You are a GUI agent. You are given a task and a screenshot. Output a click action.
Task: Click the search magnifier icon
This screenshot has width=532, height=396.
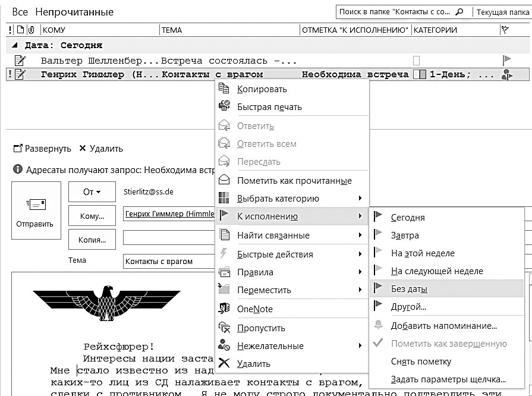(x=459, y=12)
